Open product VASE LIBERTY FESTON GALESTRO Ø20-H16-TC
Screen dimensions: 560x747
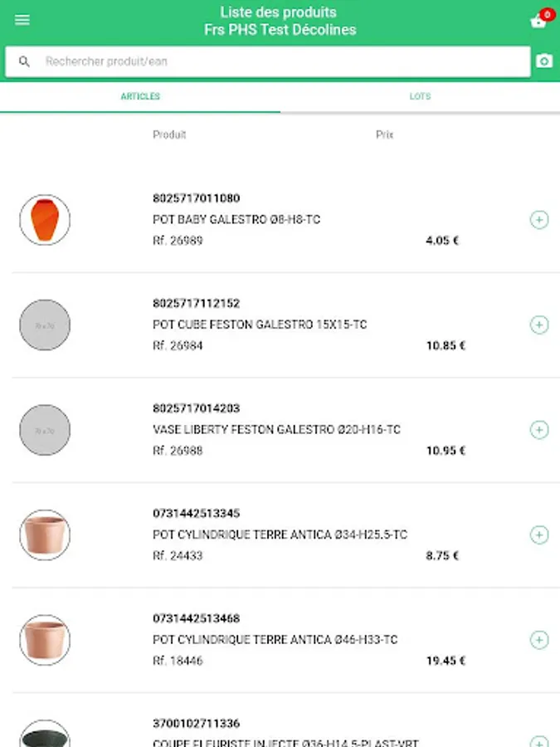(x=276, y=430)
